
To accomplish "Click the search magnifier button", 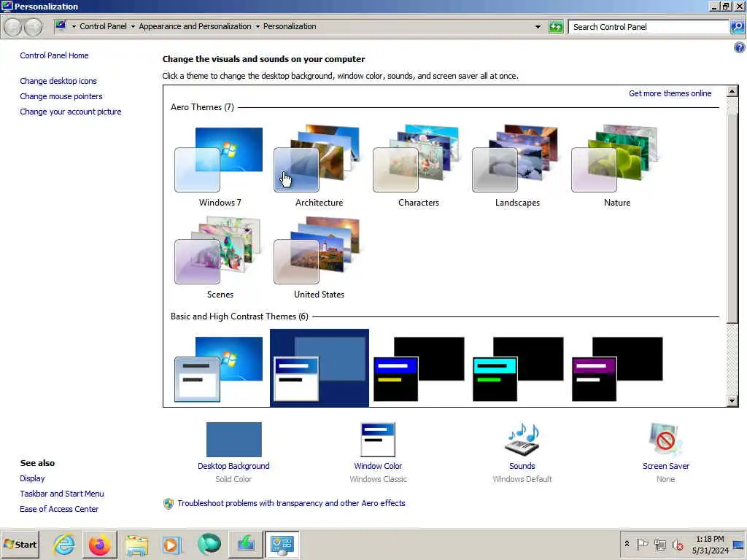I will pos(737,27).
